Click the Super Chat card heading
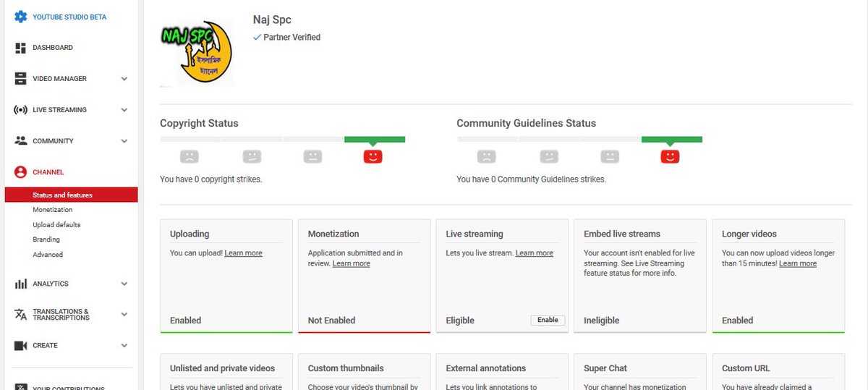This screenshot has width=868, height=390. (605, 368)
